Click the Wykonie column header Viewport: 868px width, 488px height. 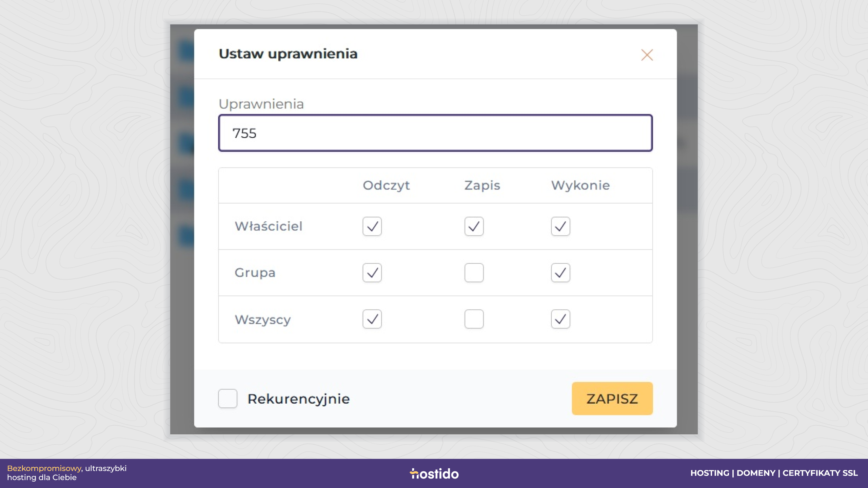click(x=580, y=185)
